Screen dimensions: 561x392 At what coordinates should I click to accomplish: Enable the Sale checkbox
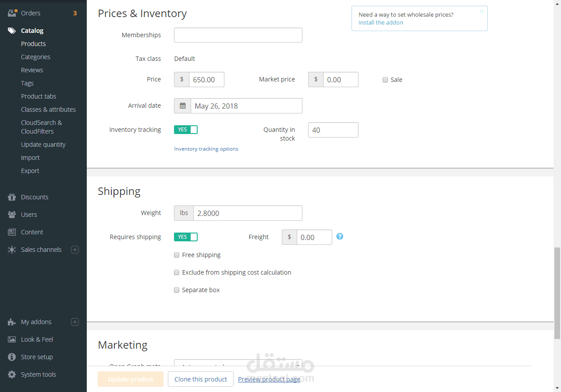(x=385, y=80)
